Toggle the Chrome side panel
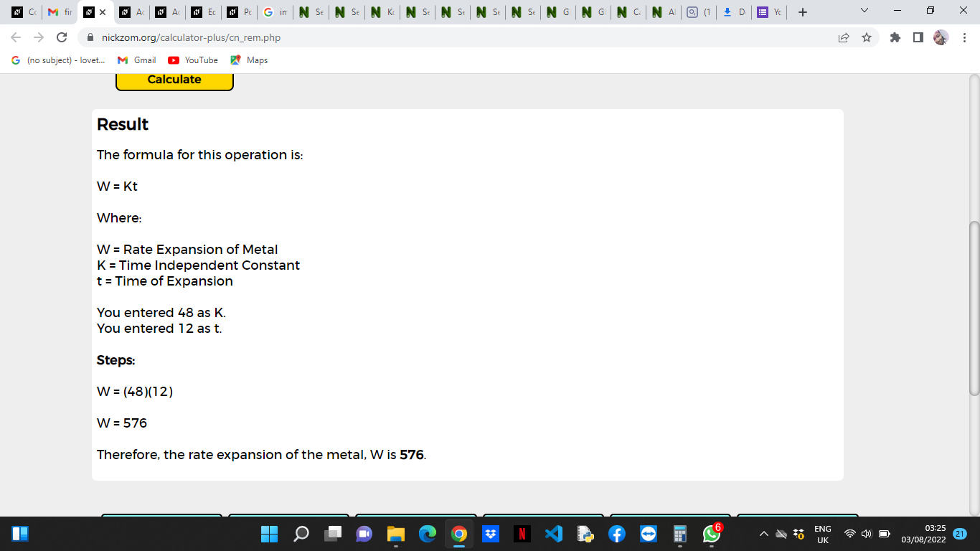 (x=918, y=37)
